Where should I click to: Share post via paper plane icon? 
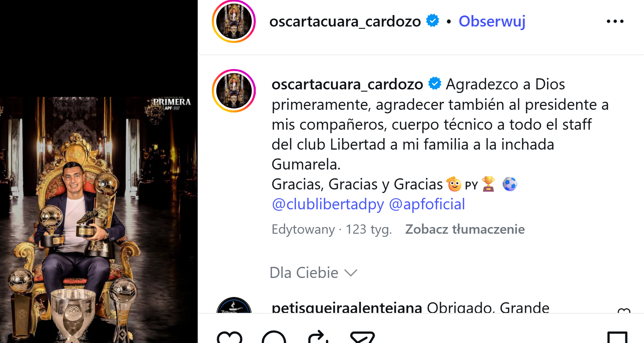tap(362, 337)
